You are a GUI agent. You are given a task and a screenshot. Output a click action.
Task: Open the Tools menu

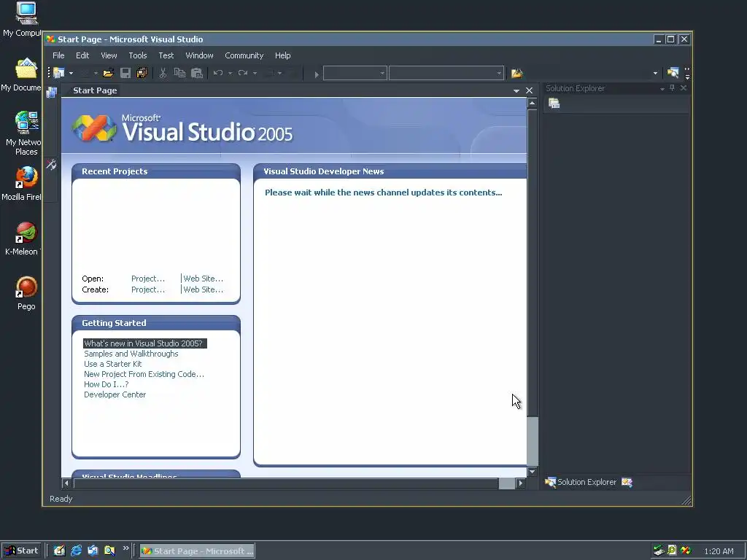pyautogui.click(x=138, y=55)
